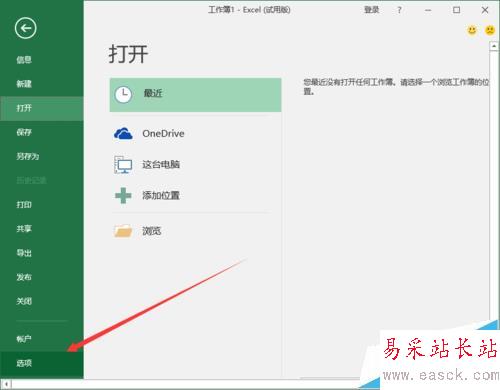This screenshot has height=390, width=500.
Task: Click the 添加位置 label
Action: tap(161, 195)
